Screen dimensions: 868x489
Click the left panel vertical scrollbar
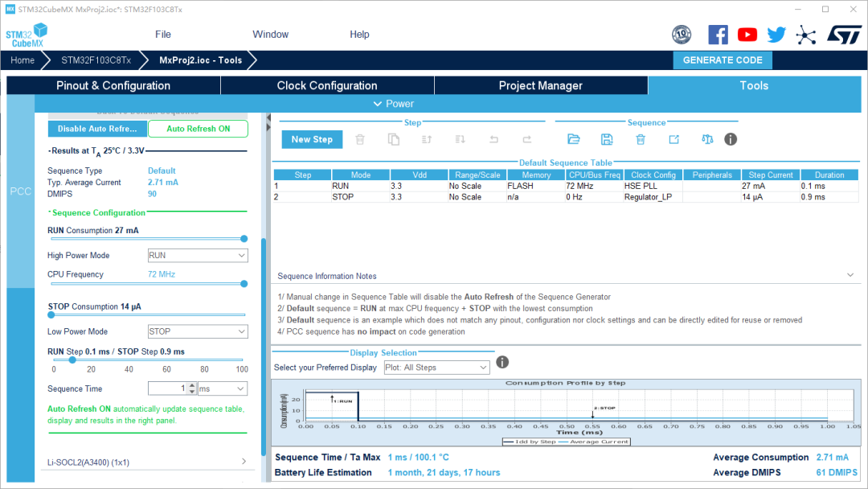coord(264,346)
